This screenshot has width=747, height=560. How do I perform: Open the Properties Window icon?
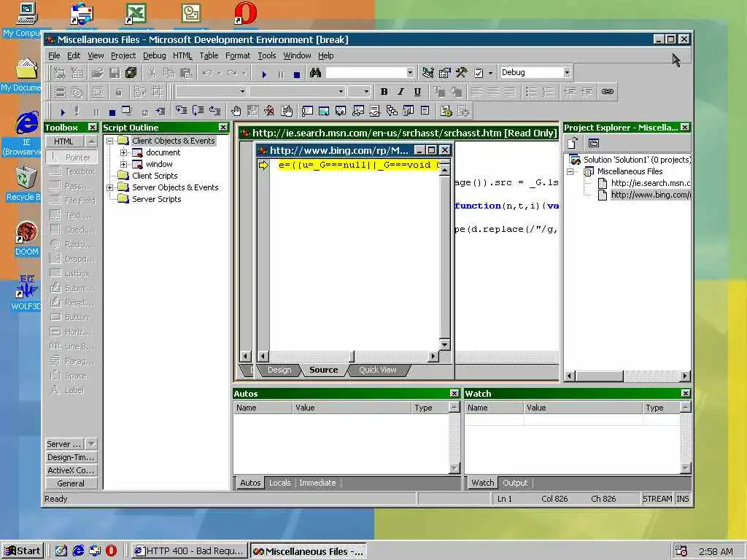444,73
